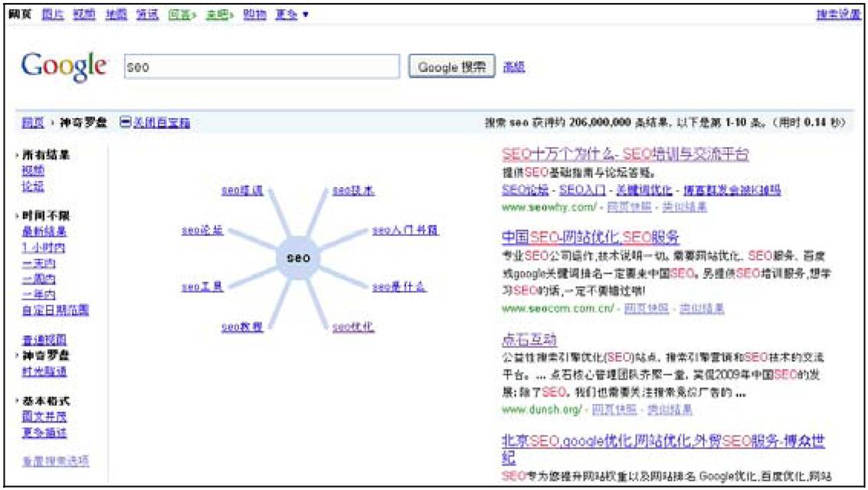
Task: Open 类似结果 for www.seocom.com.cn
Action: pyautogui.click(x=702, y=308)
